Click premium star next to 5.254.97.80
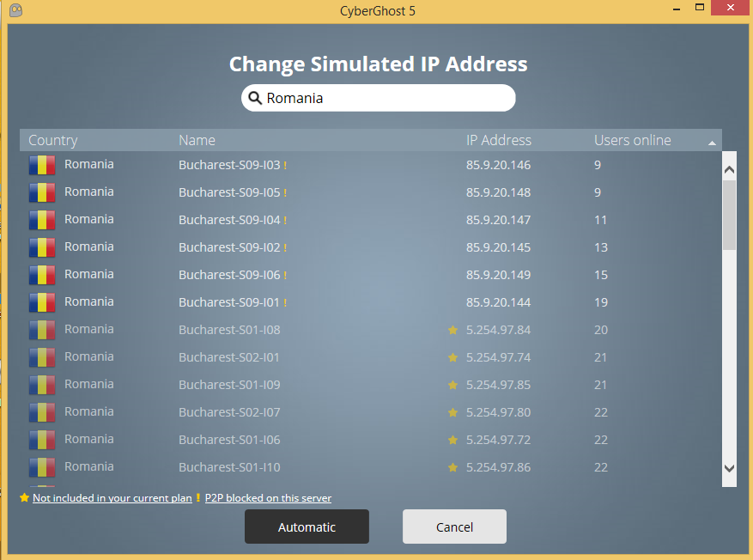The height and width of the screenshot is (560, 753). 452,412
